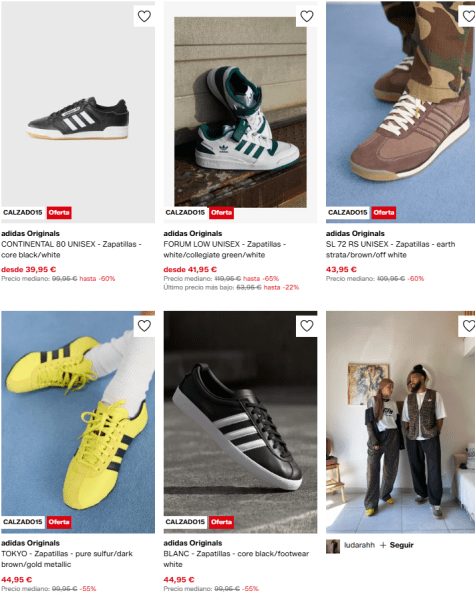Image resolution: width=475 pixels, height=597 pixels.
Task: Open the Forum Low Unisex product title
Action: 225,249
